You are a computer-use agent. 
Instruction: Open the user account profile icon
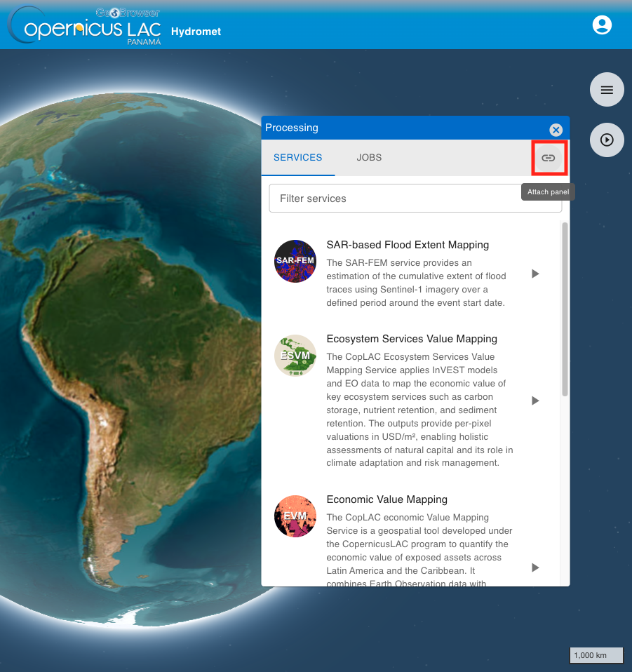point(602,25)
